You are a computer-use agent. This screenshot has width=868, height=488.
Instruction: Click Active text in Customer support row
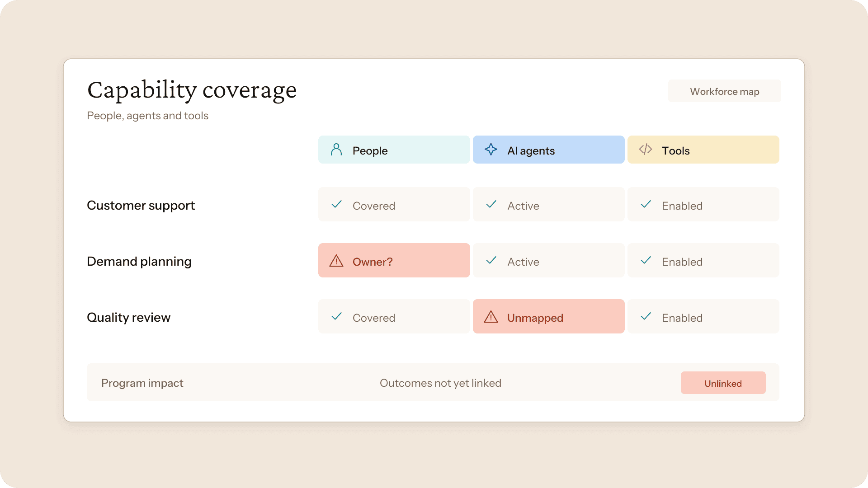coord(523,206)
